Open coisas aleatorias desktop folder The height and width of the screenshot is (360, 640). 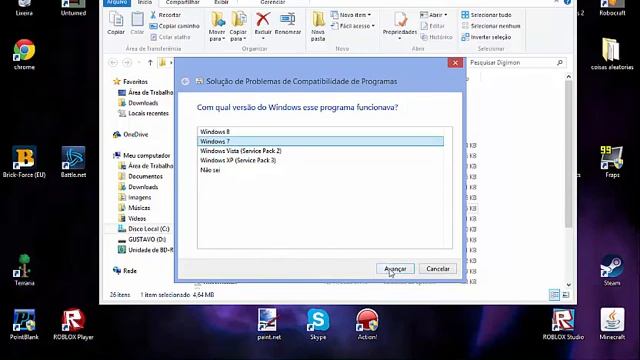(x=612, y=54)
